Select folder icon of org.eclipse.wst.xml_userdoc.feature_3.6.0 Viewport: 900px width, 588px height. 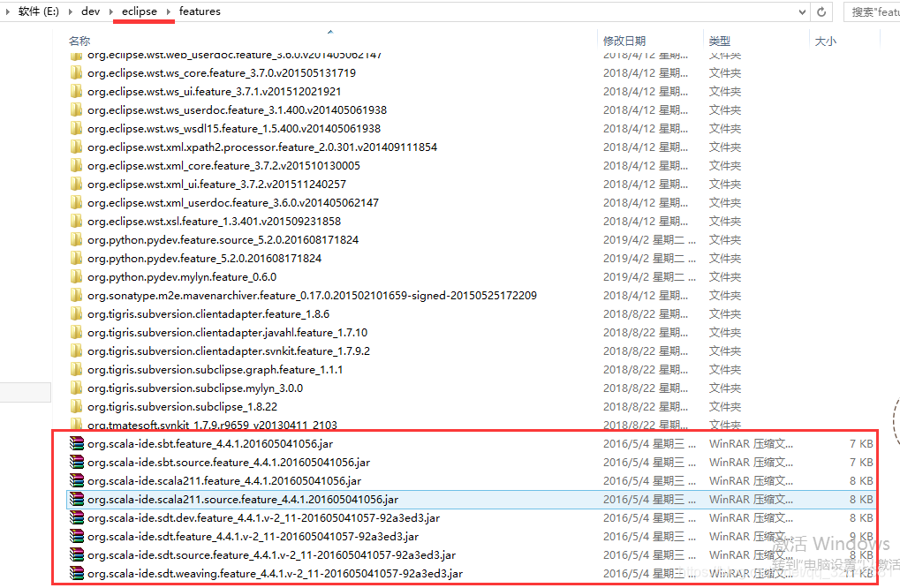tap(76, 202)
